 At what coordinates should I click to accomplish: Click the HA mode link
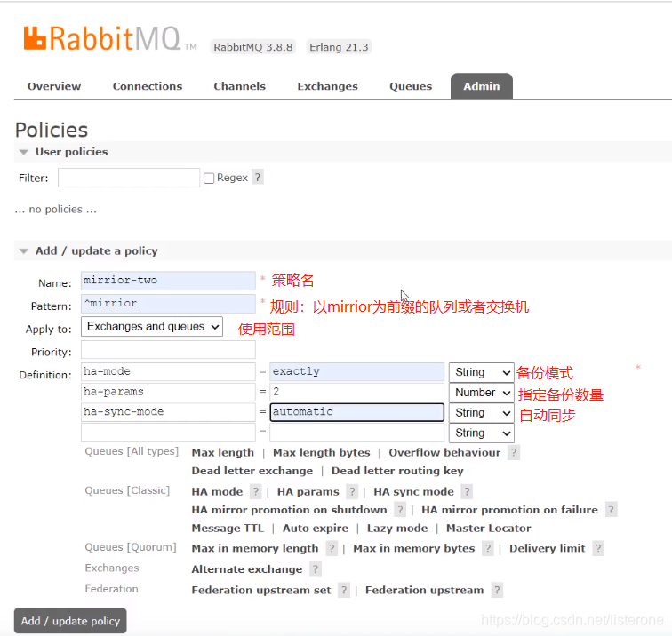coord(217,492)
